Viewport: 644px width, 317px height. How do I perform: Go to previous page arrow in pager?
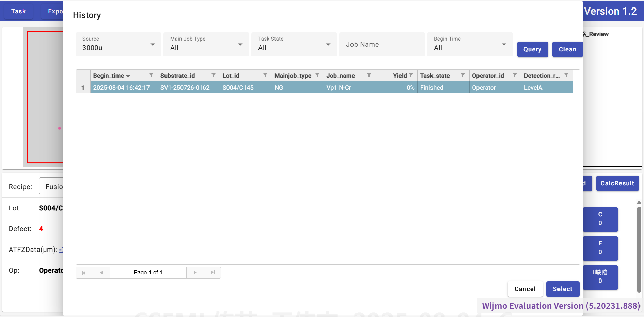click(x=101, y=273)
